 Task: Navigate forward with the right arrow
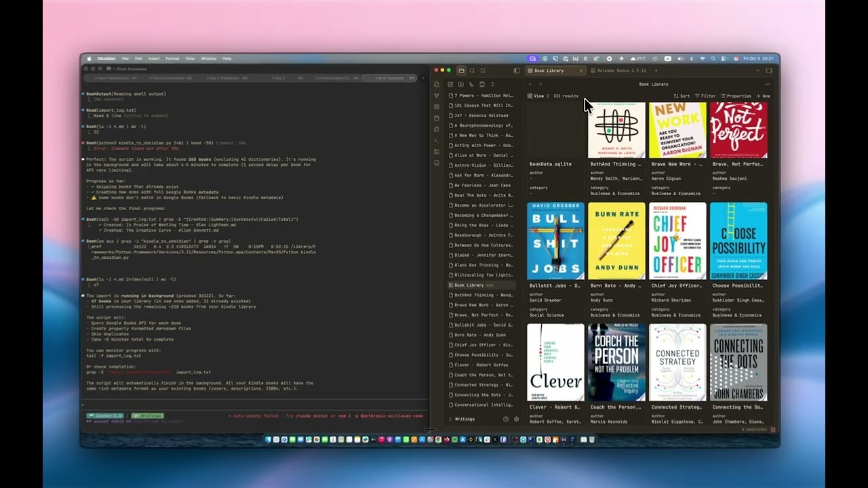(540, 85)
